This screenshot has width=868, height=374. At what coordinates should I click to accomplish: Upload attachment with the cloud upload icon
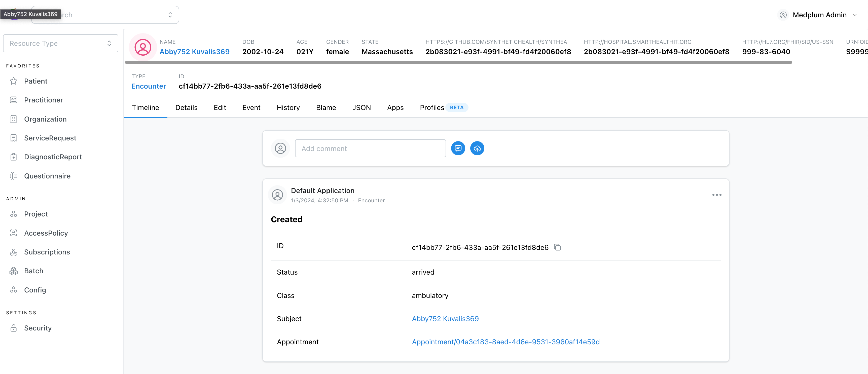pyautogui.click(x=477, y=148)
